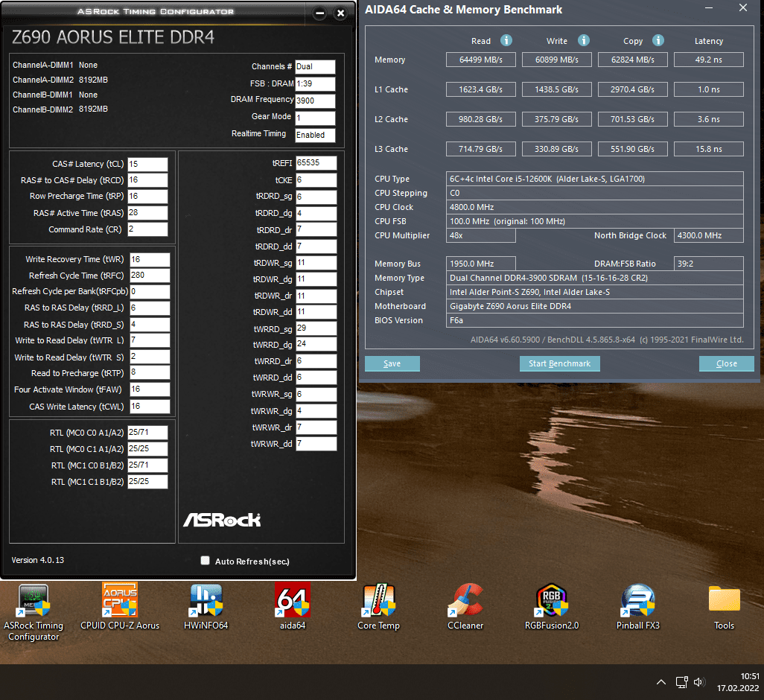Click the Command Rate (CR) field
Viewport: 764px width, 700px height.
coord(147,229)
